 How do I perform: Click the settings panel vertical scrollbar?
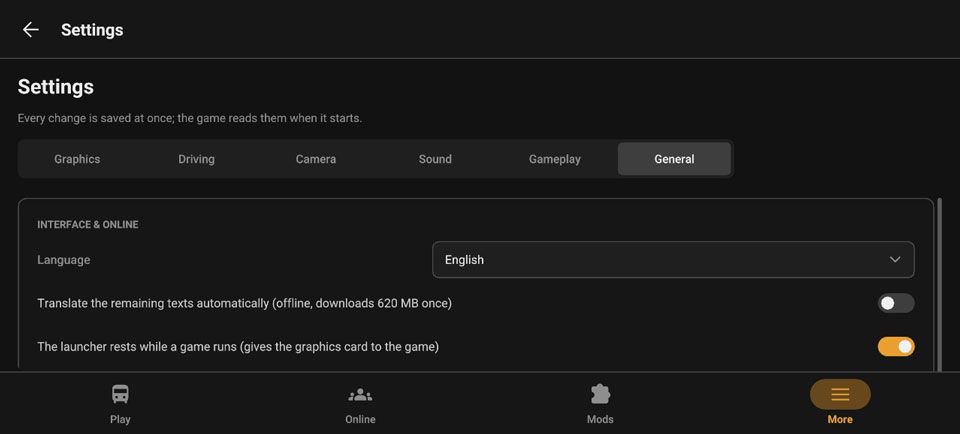point(939,285)
